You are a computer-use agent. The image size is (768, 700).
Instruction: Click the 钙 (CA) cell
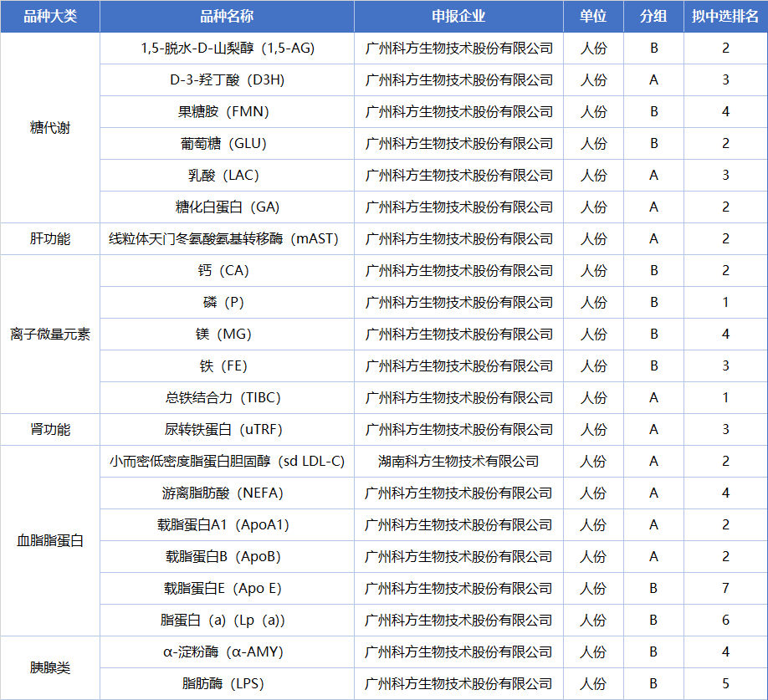[x=227, y=271]
